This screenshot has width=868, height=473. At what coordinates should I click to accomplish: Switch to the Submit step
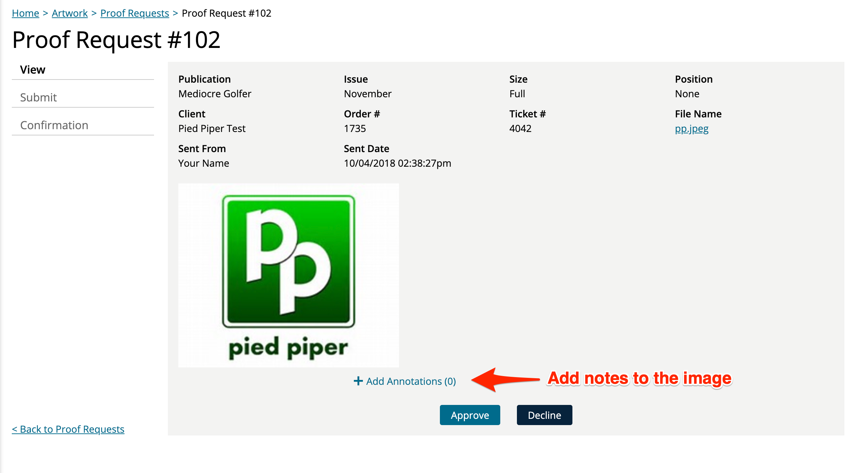pos(38,97)
